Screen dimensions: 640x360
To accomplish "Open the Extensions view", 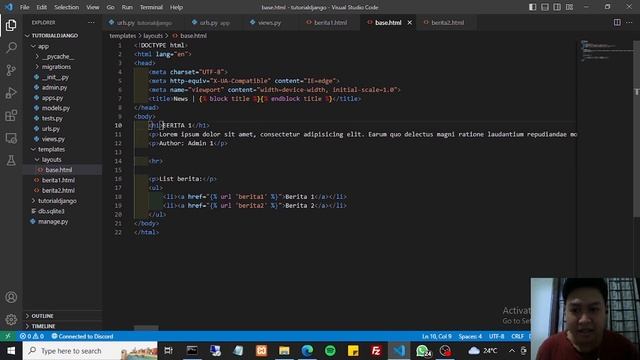I will pos(11,116).
